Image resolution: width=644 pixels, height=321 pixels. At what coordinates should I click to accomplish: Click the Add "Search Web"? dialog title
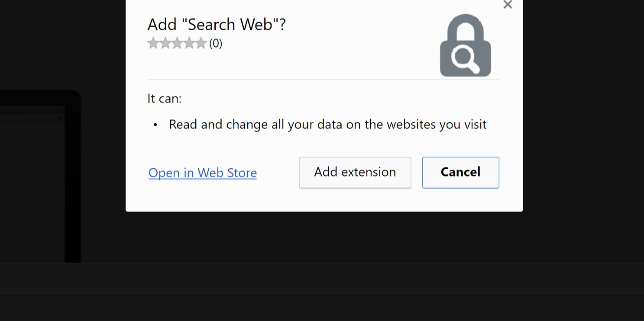217,25
